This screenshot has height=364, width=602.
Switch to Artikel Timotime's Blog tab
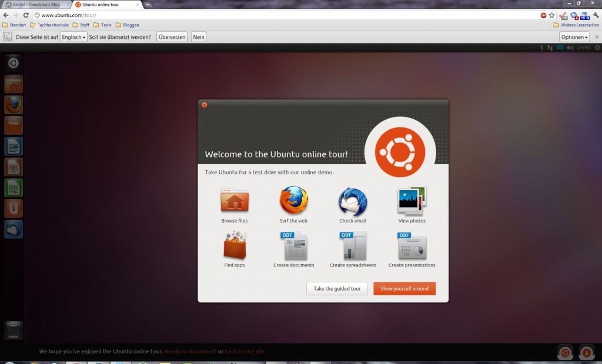(37, 5)
